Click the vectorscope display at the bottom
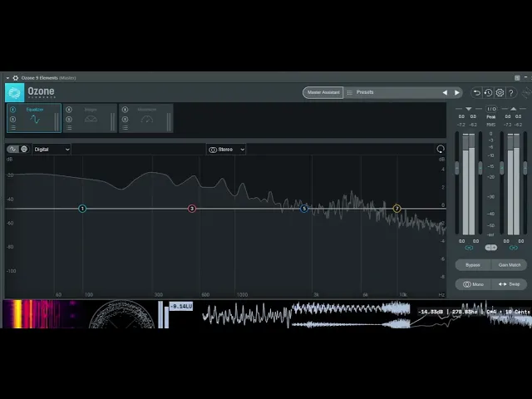 [121, 314]
